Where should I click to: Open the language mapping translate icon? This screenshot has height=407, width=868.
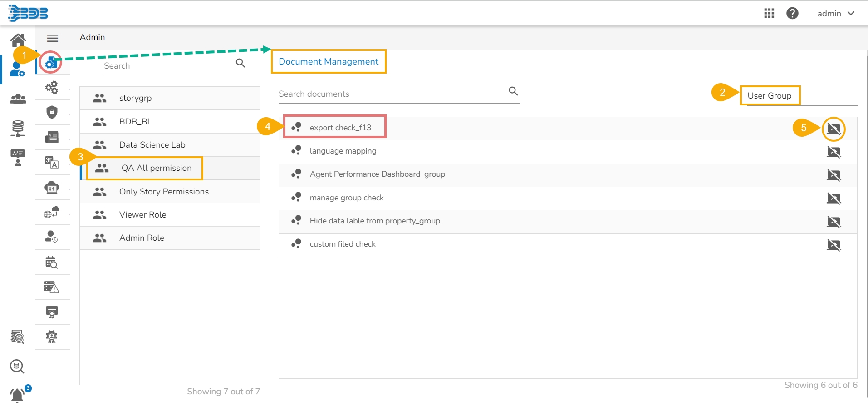pyautogui.click(x=52, y=162)
